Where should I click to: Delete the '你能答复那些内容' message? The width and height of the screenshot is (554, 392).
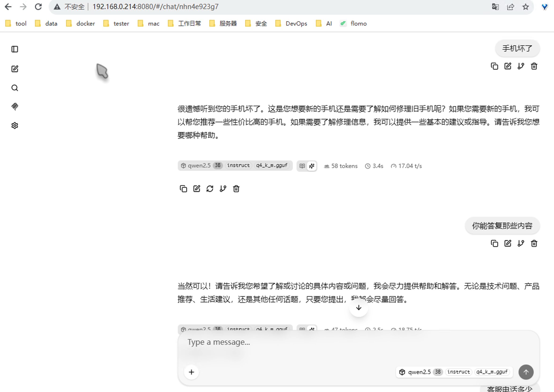(534, 244)
